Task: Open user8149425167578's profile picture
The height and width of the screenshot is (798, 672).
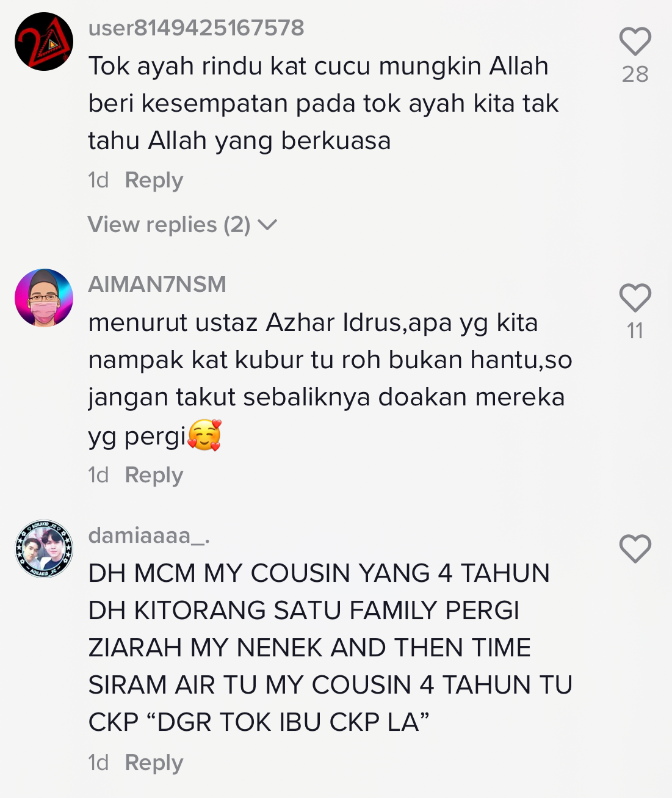Action: (x=44, y=42)
